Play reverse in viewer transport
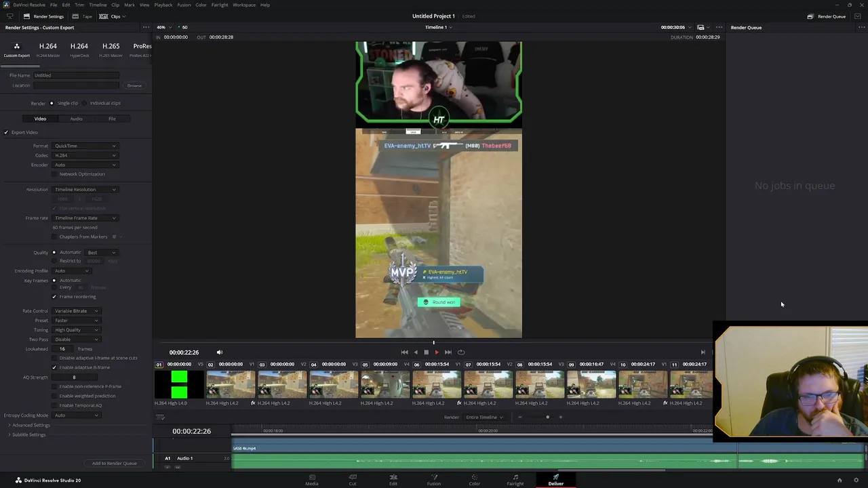This screenshot has width=868, height=488. click(416, 352)
